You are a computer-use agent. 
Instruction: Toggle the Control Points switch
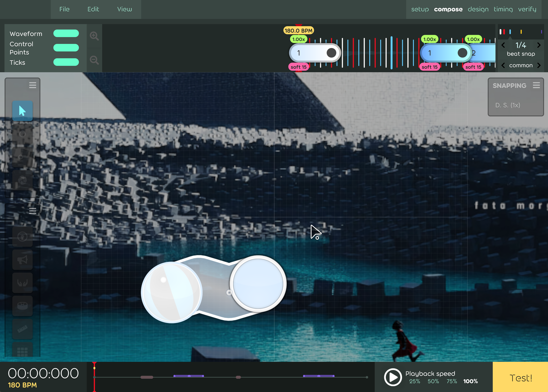click(66, 48)
